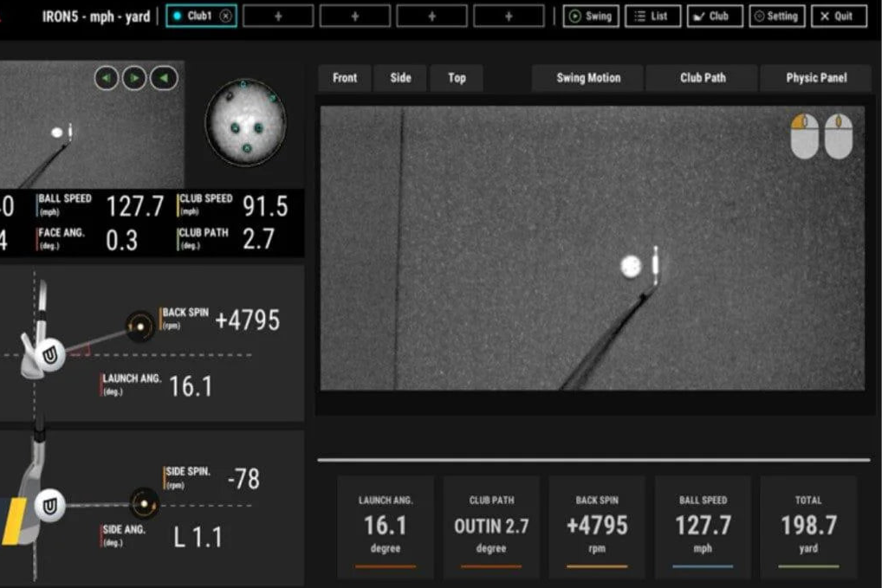Click the left mouse-button hint icon
This screenshot has height=588, width=882.
[x=804, y=137]
